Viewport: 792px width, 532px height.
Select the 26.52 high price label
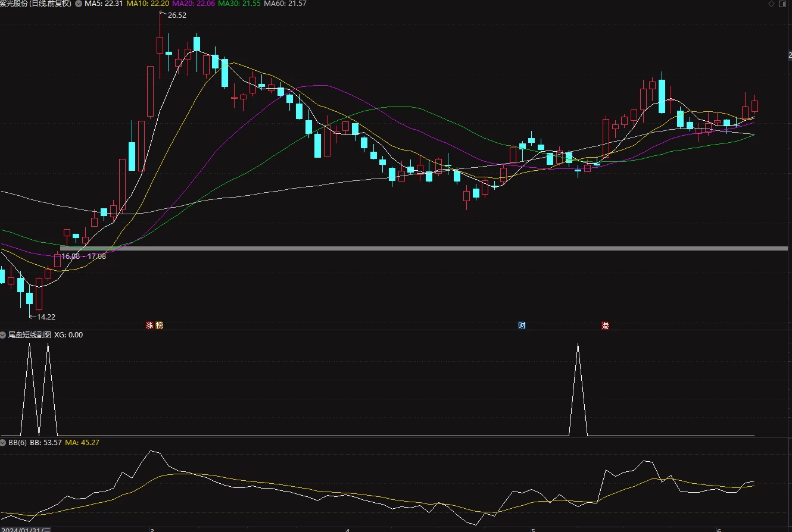tap(177, 15)
